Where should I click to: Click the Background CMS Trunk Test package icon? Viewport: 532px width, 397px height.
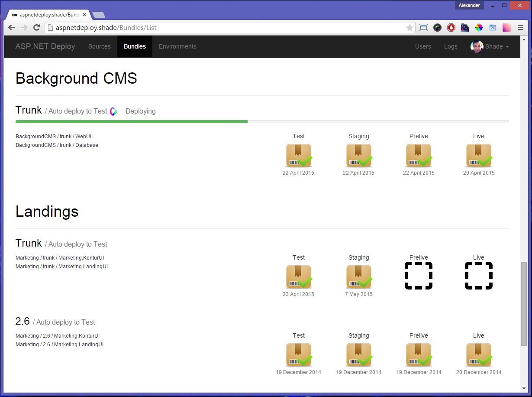[x=299, y=156]
